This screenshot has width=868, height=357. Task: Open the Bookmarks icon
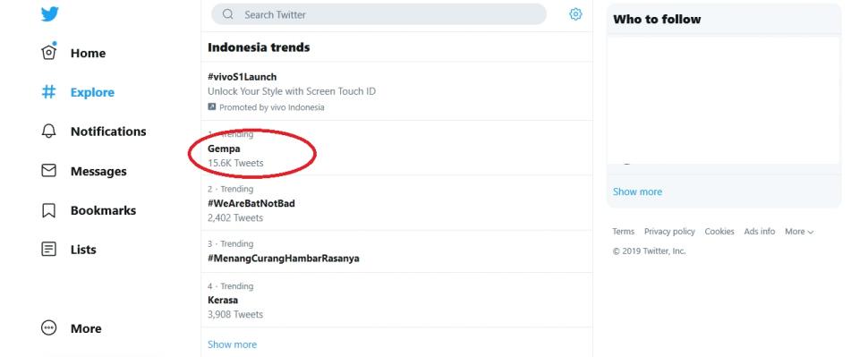tap(48, 210)
